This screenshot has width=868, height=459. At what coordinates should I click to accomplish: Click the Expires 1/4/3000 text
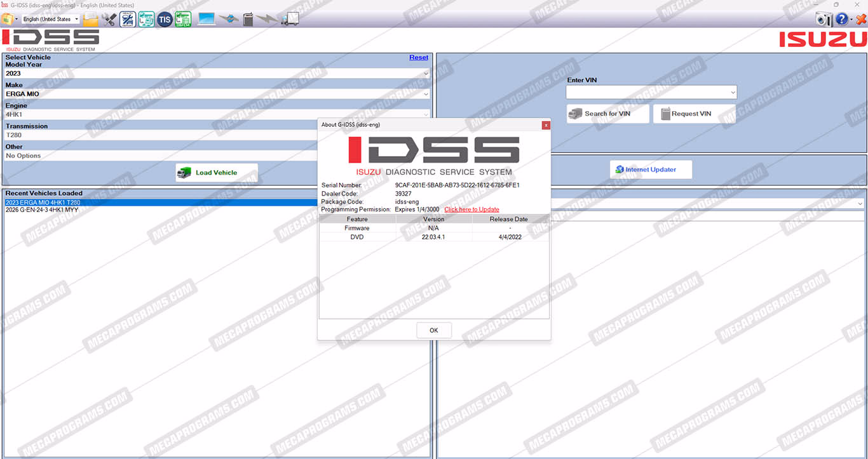[417, 210]
